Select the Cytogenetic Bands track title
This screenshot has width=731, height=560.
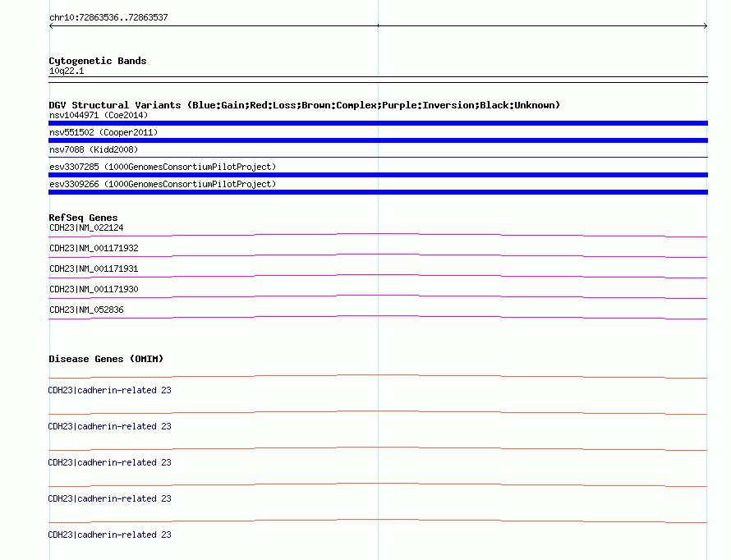coord(98,61)
